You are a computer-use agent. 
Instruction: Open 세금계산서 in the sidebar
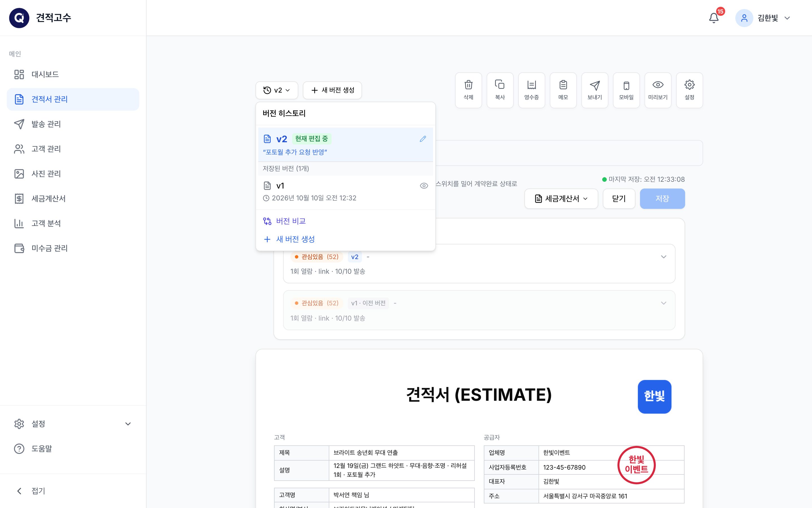pyautogui.click(x=73, y=199)
